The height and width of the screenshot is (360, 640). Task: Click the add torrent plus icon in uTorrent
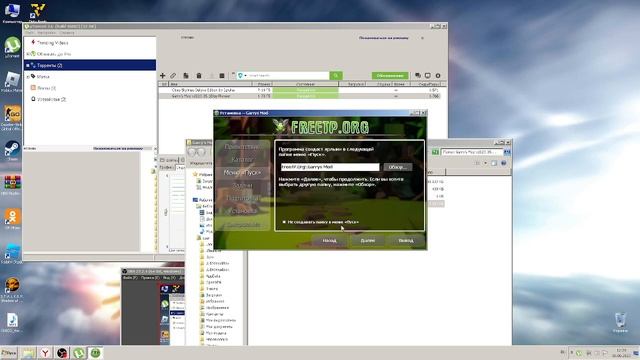coord(162,76)
